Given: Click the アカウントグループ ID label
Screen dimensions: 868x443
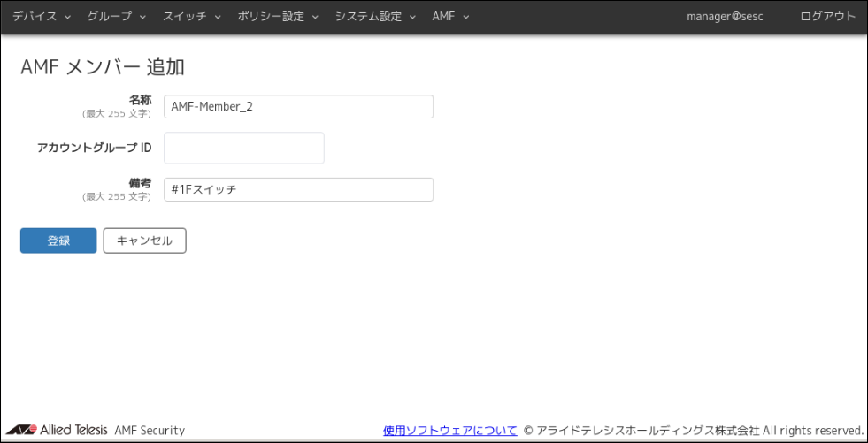Looking at the screenshot, I should pyautogui.click(x=94, y=148).
